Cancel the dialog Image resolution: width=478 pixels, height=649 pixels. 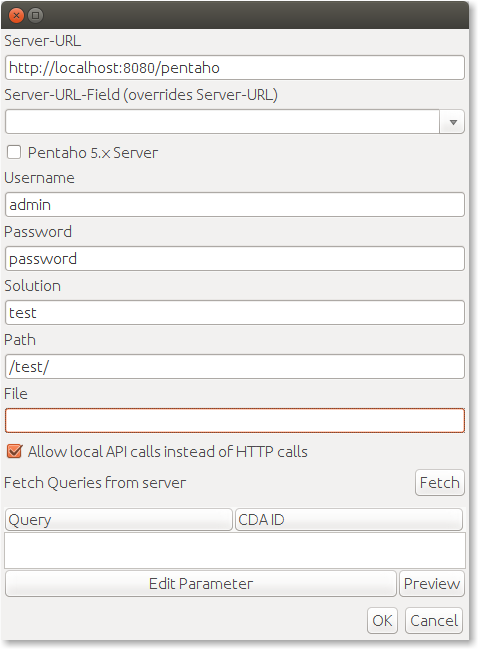pos(434,620)
